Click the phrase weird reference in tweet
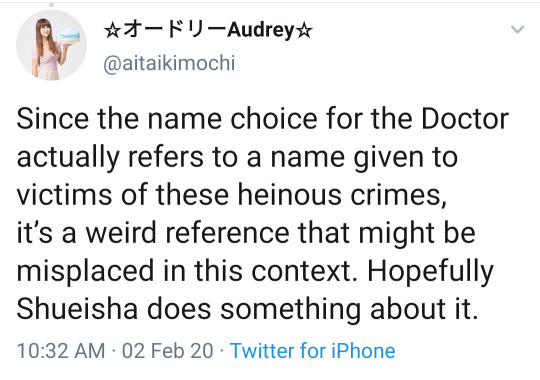 (x=187, y=233)
